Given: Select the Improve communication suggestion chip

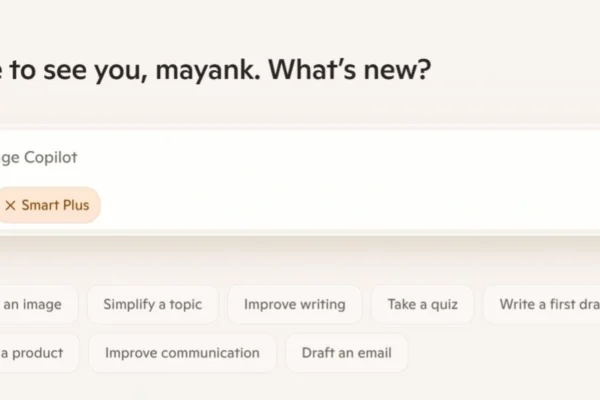Looking at the screenshot, I should click(182, 352).
